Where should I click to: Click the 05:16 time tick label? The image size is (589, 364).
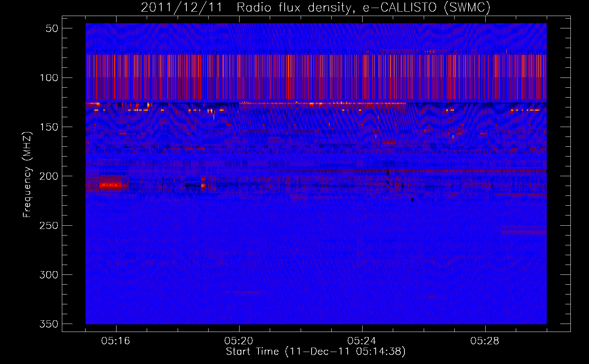coord(116,341)
